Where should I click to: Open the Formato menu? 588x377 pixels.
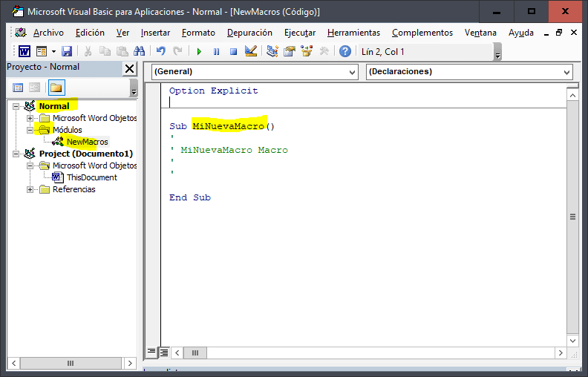[198, 33]
